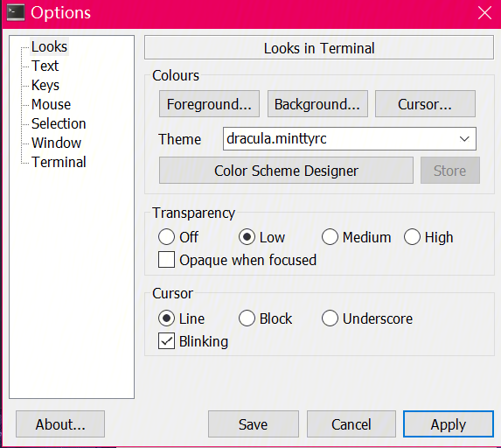The width and height of the screenshot is (501, 448).
Task: Close the Options dialog
Action: point(484,13)
